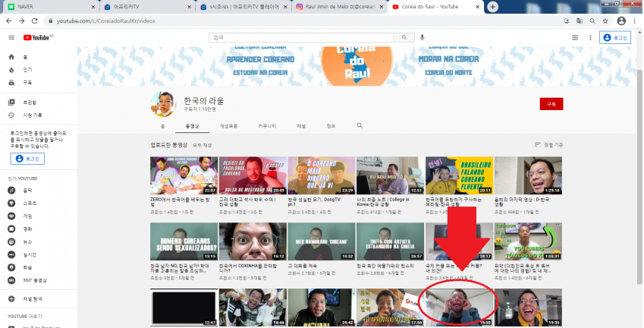Open the Treta com Artista Estrangeiro video

pos(390,241)
